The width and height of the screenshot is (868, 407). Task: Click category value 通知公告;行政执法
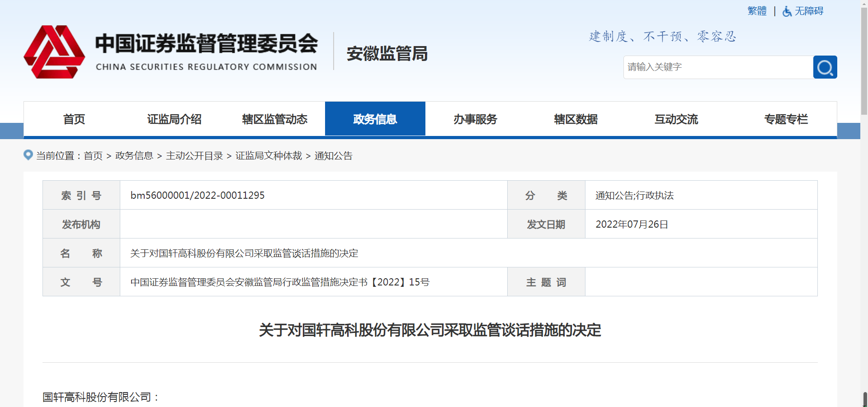coord(634,195)
